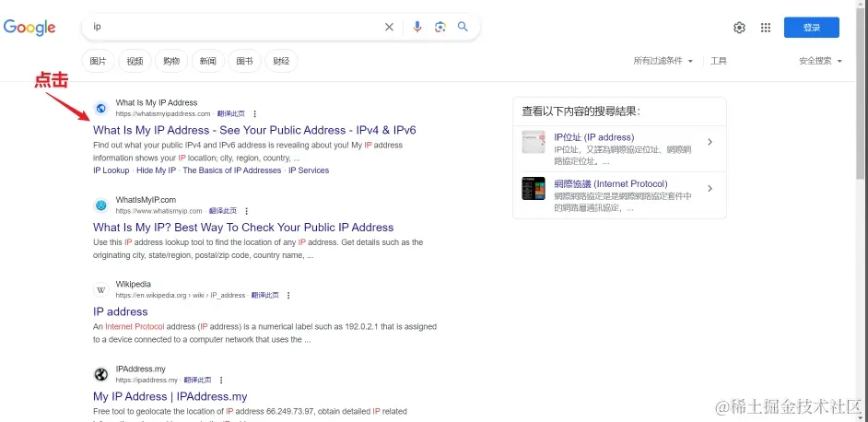This screenshot has width=868, height=422.
Task: Open My IP Address | IPAddress.my result
Action: [170, 396]
